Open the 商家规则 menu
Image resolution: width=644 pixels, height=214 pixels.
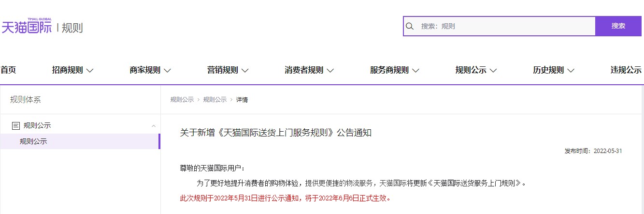coord(150,70)
